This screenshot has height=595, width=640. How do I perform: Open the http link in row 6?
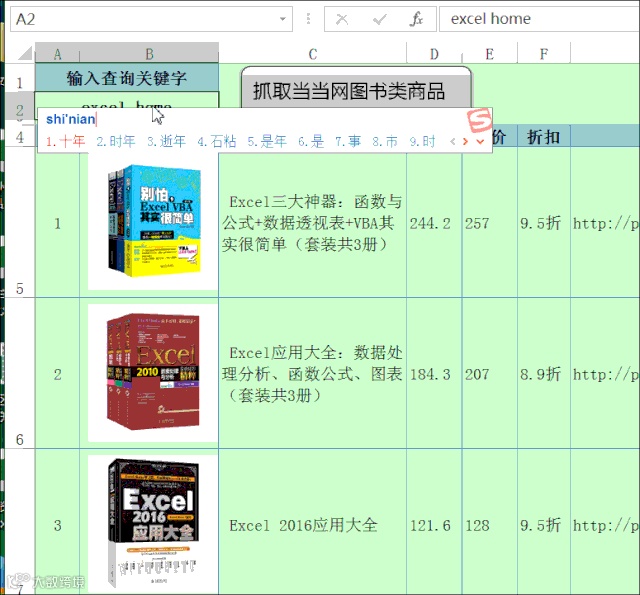coord(606,374)
